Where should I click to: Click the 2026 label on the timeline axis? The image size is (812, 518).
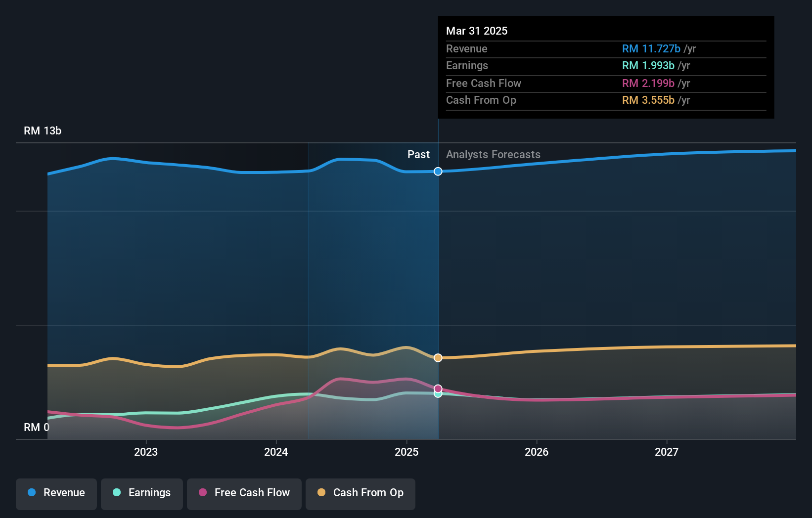536,451
